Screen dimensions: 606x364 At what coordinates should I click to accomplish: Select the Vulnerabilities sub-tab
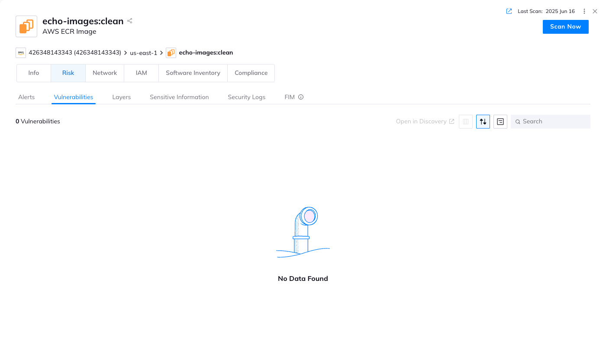(x=74, y=97)
